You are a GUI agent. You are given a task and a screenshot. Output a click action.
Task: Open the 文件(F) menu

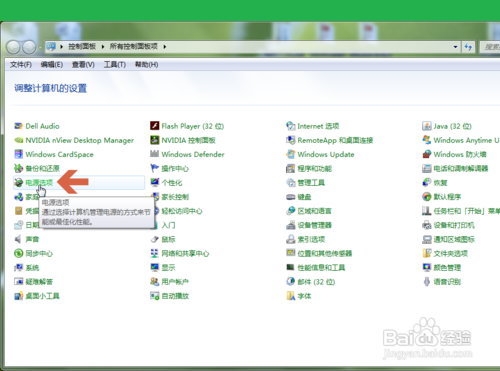click(x=21, y=64)
